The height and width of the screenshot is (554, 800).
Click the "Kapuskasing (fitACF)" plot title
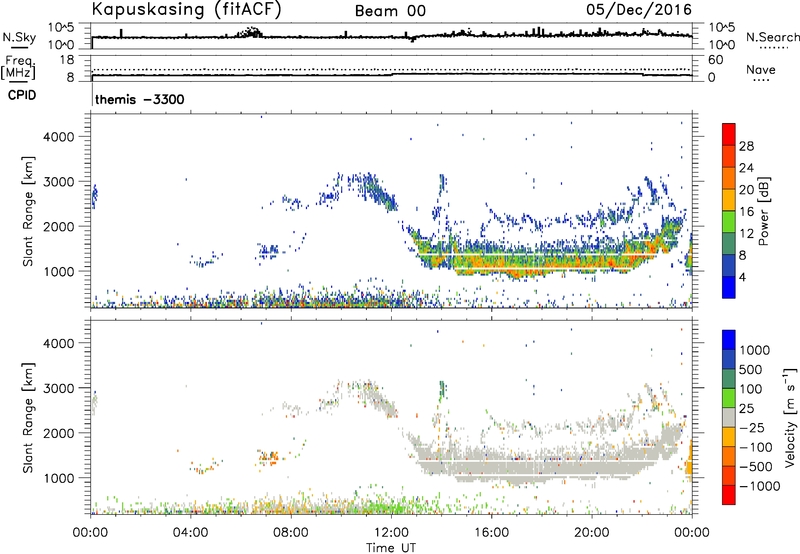tap(186, 9)
